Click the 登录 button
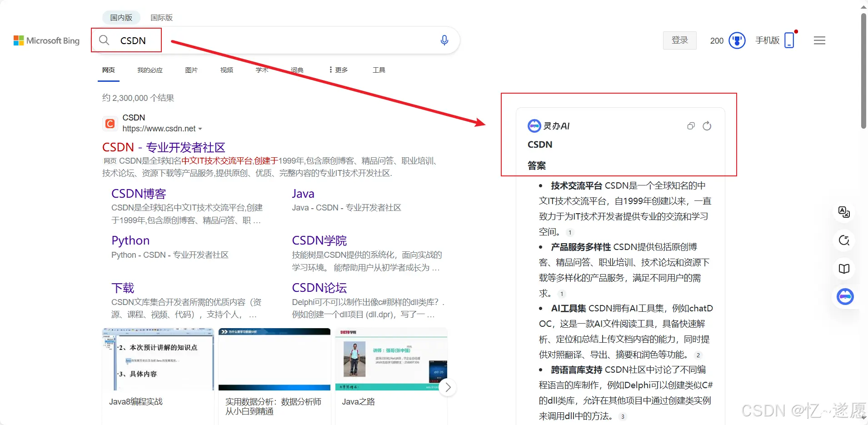868x425 pixels. click(679, 40)
